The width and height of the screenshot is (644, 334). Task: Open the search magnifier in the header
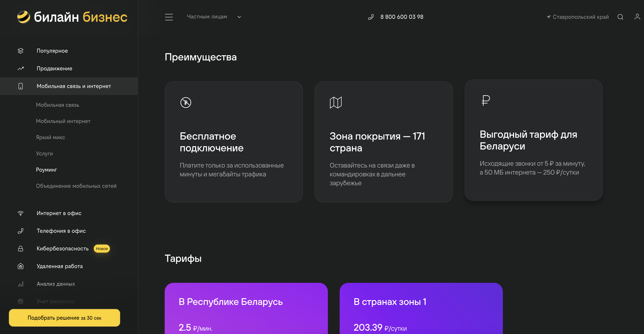[x=620, y=17]
